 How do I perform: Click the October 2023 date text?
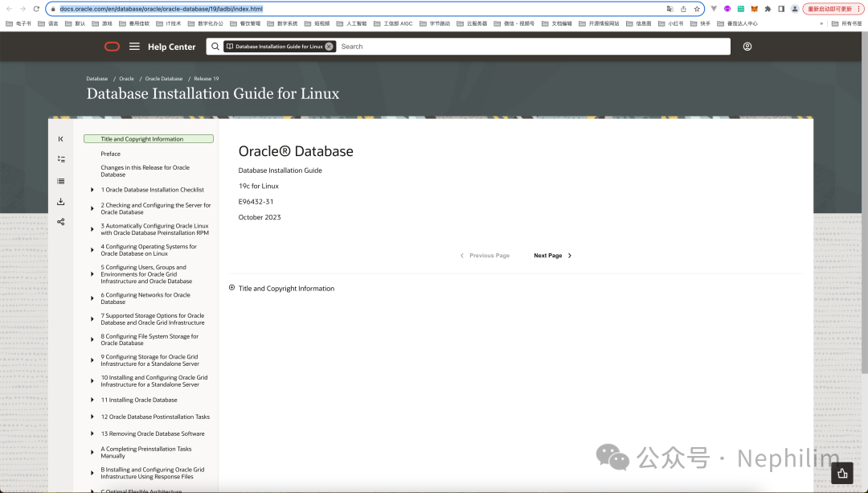click(x=260, y=217)
